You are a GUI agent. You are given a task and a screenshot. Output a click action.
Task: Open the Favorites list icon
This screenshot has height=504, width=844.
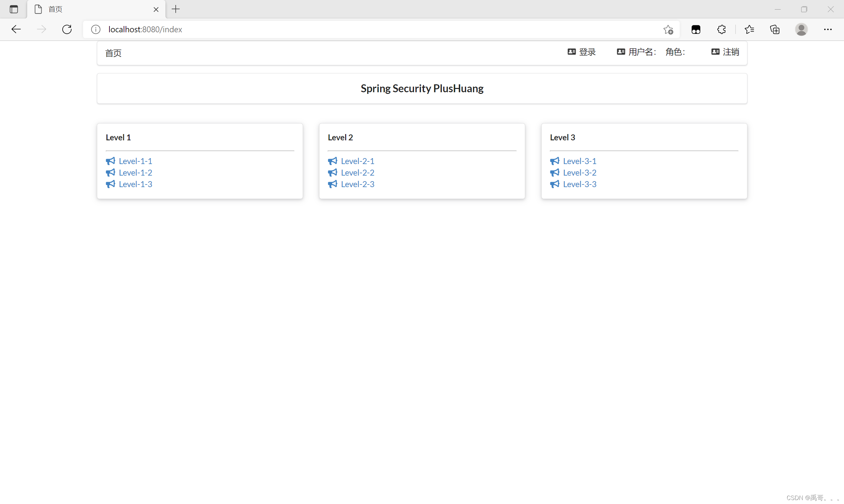coord(749,30)
